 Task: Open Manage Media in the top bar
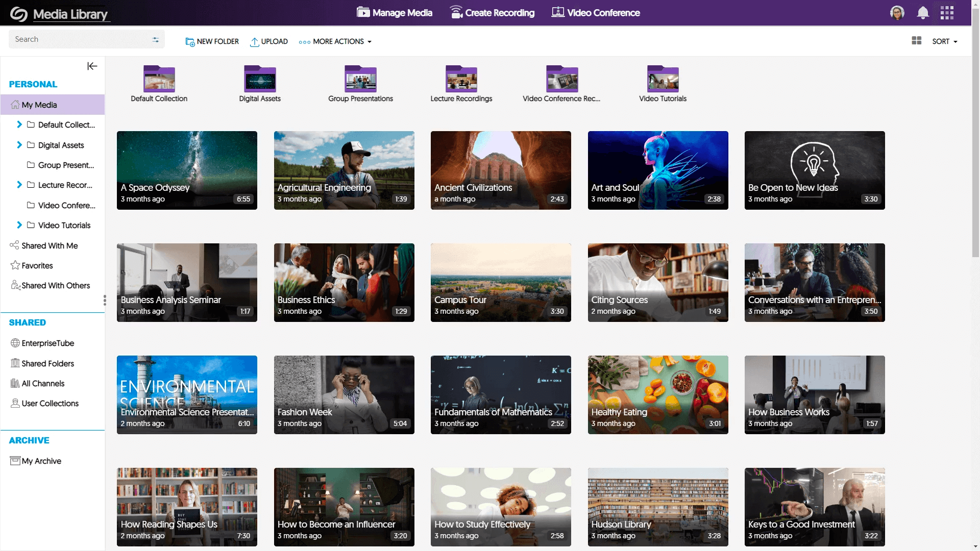pyautogui.click(x=394, y=13)
